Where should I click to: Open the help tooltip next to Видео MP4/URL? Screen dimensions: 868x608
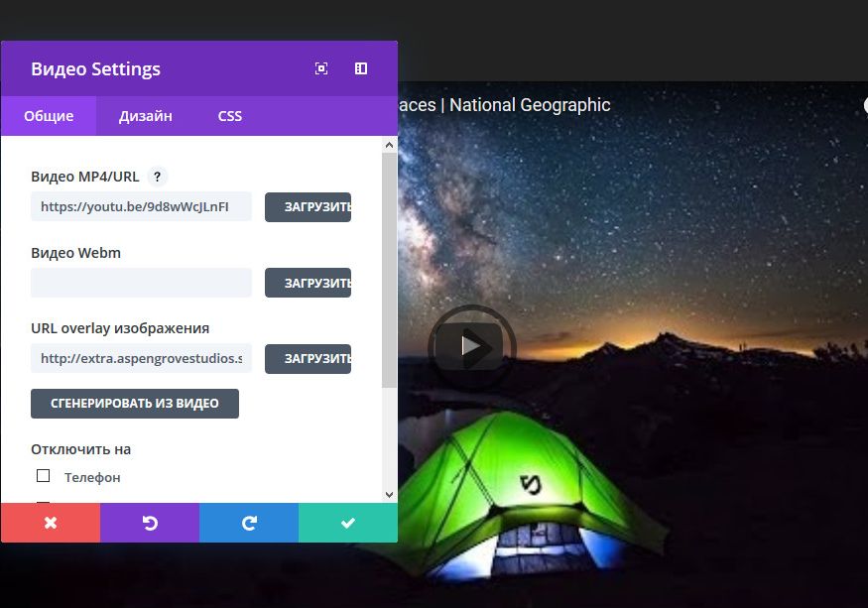pos(157,177)
